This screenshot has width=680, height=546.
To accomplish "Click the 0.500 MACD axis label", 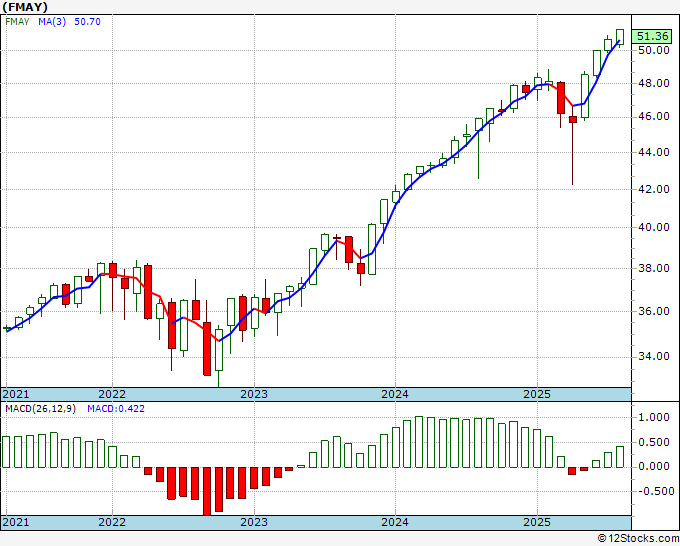I will (654, 442).
